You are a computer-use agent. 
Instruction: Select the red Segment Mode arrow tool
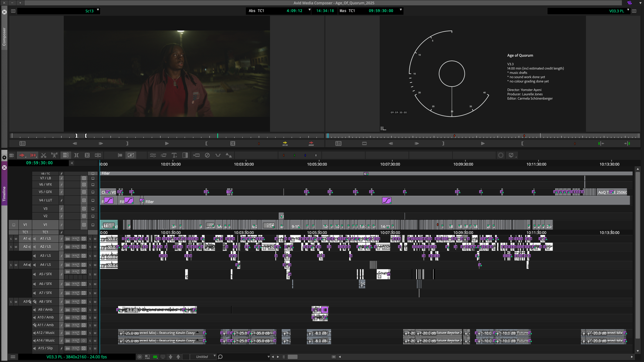(x=22, y=155)
